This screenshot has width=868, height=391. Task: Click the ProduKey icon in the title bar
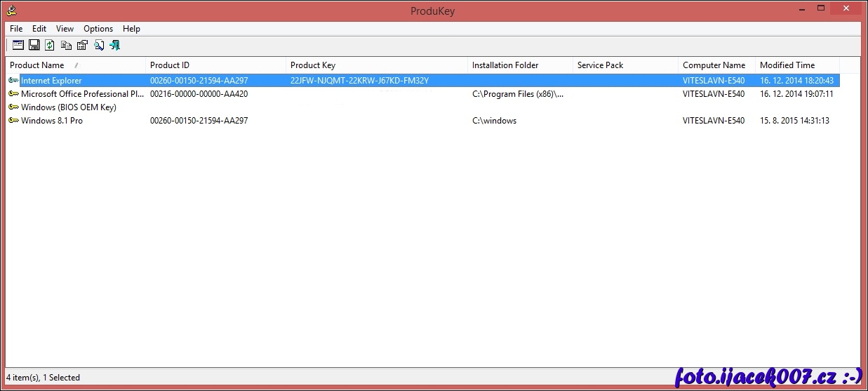[12, 10]
